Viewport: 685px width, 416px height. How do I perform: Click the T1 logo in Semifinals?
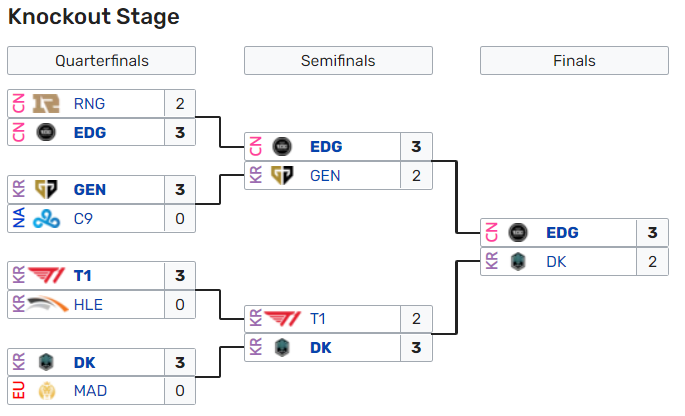click(283, 319)
